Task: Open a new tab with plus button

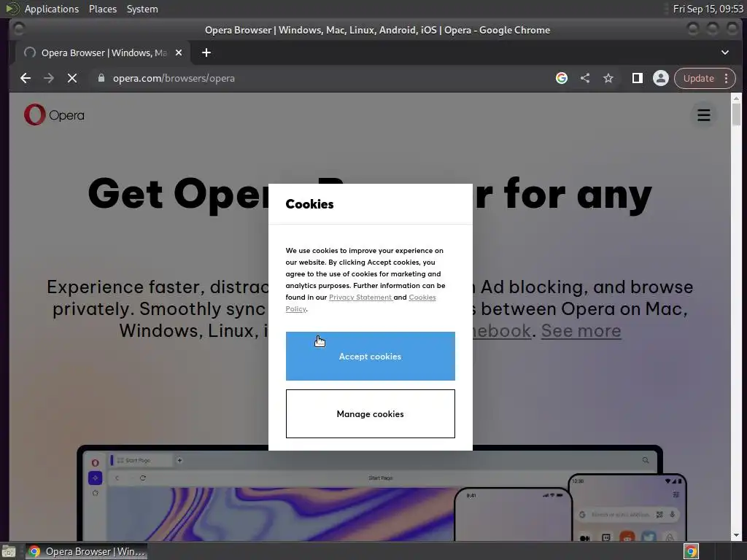Action: pos(206,52)
